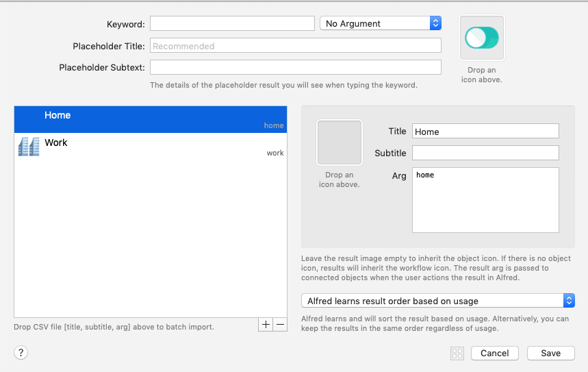Cancel the configuration dialog
The height and width of the screenshot is (372, 588).
[495, 354]
